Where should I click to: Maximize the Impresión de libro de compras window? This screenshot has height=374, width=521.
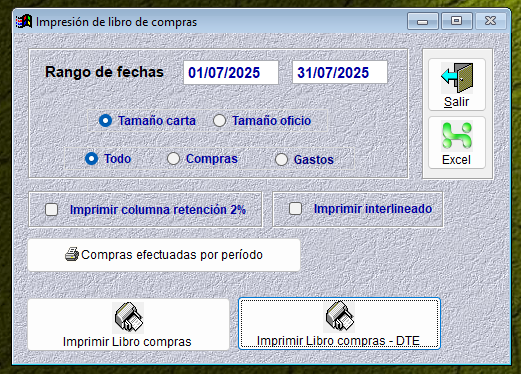457,21
